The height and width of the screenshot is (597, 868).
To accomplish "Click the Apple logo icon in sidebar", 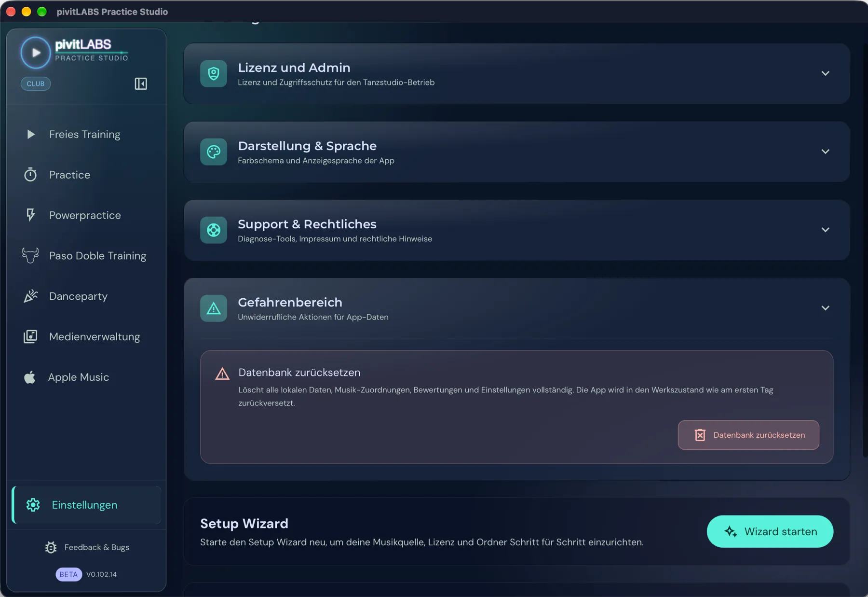I will (x=30, y=377).
